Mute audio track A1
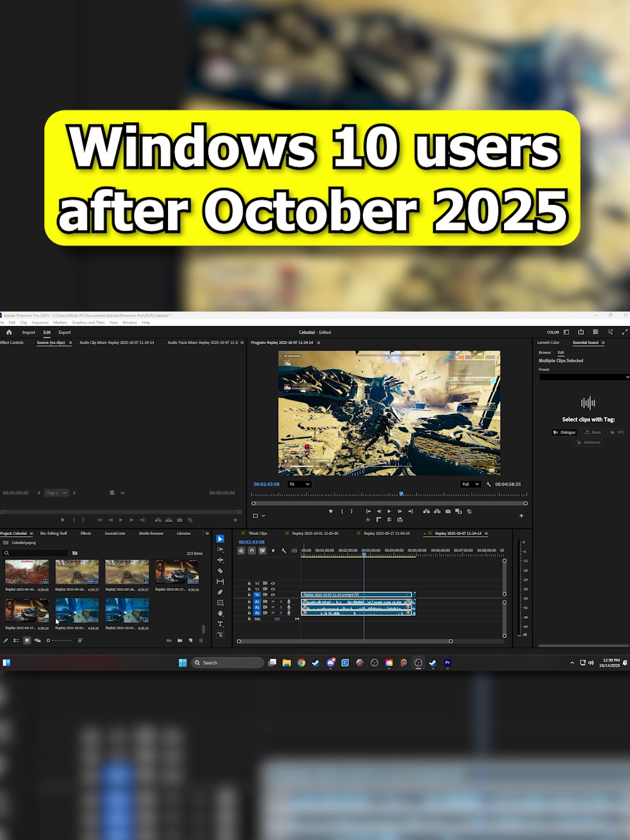Screen dimensions: 630x840 tap(272, 602)
